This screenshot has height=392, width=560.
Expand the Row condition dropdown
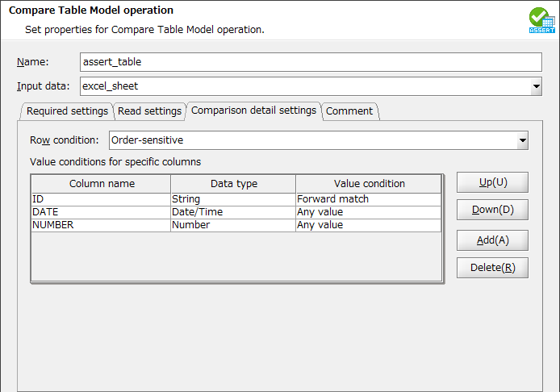click(x=522, y=140)
